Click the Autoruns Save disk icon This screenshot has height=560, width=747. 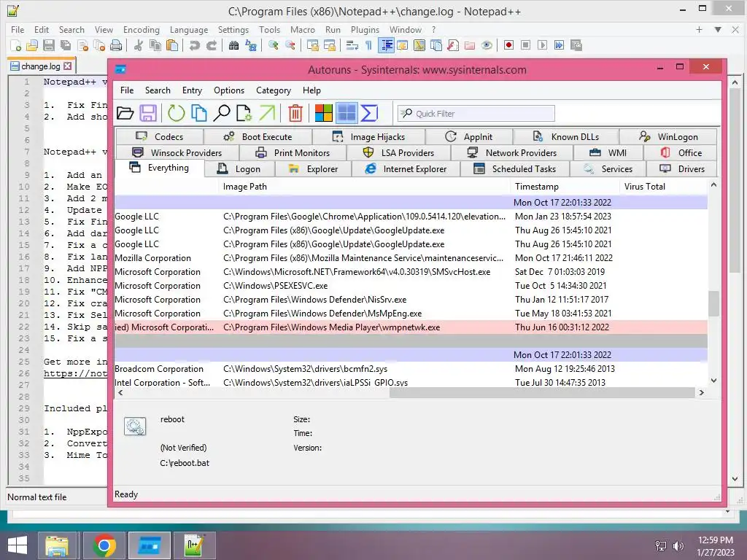(148, 113)
